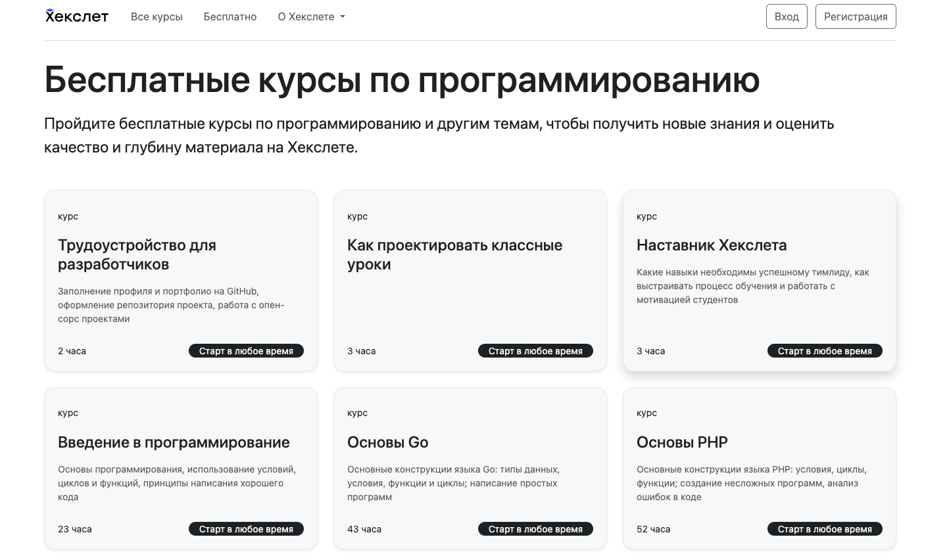Click the Трудоустройство course description text
This screenshot has width=949, height=560.
171,305
